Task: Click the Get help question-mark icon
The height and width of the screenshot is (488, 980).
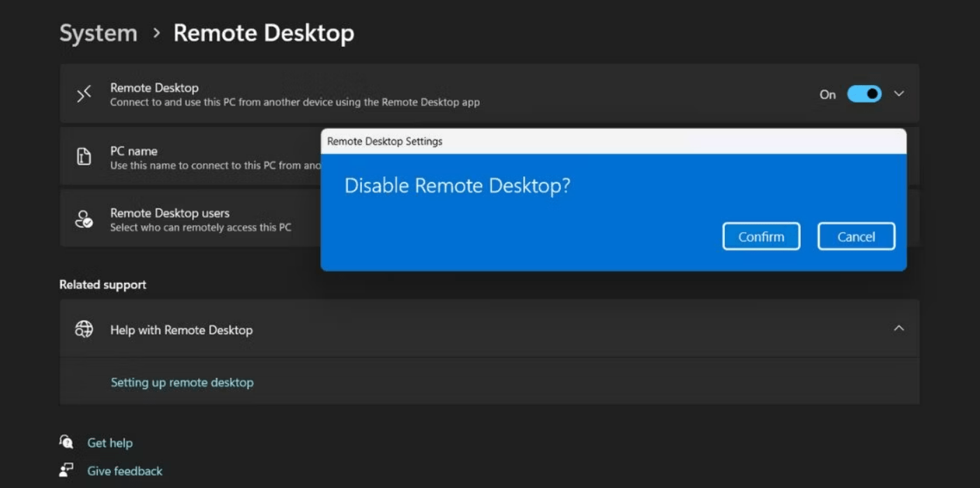Action: coord(66,442)
